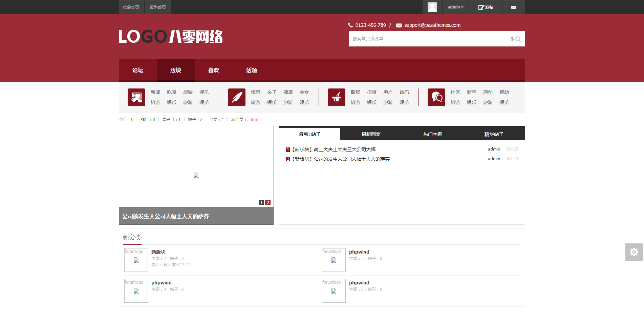Click the 新分类 section heading
Viewport: 644px width, 320px height.
pos(132,237)
